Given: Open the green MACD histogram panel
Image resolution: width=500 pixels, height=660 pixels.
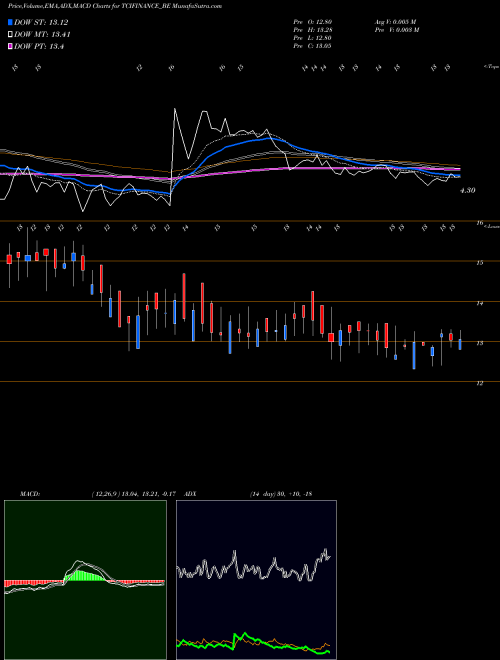Looking at the screenshot, I should [85, 580].
